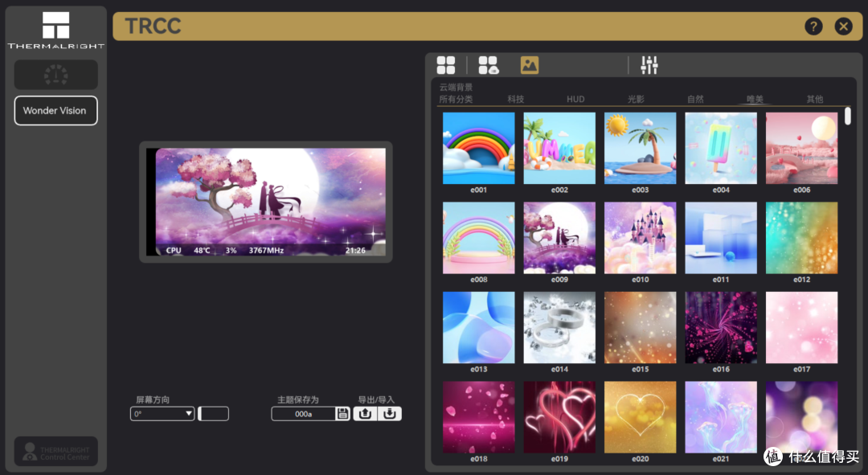Click the 3% usage value in preview
The width and height of the screenshot is (868, 475).
(231, 250)
